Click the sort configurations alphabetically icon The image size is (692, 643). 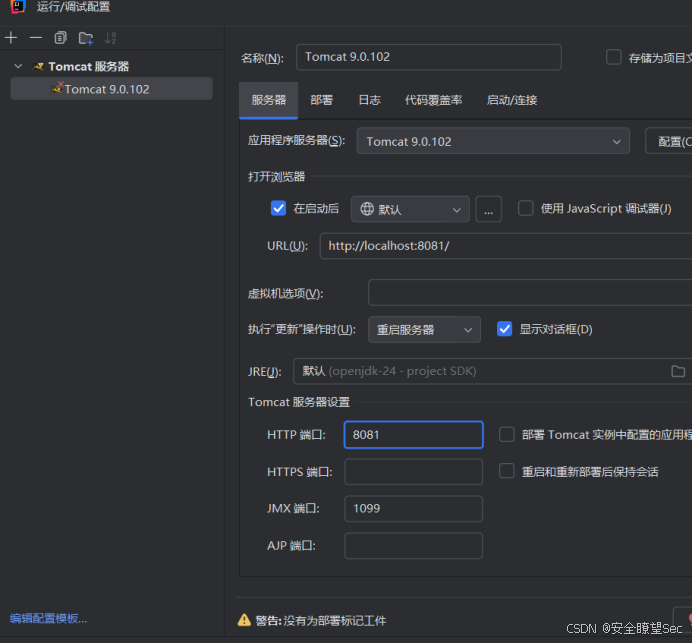click(x=110, y=38)
